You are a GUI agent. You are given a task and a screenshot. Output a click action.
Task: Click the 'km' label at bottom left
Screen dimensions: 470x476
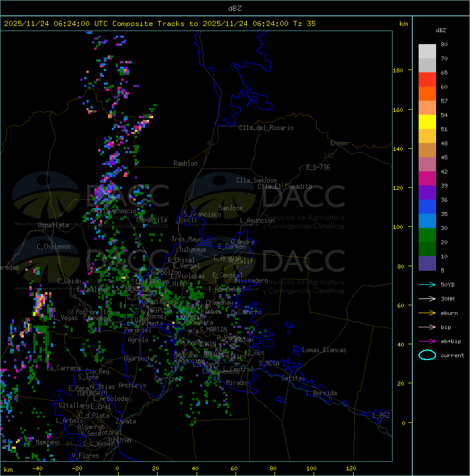8,470
